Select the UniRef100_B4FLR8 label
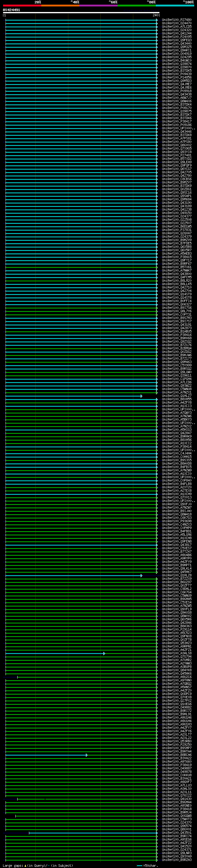197x868 pixels. pos(176,484)
